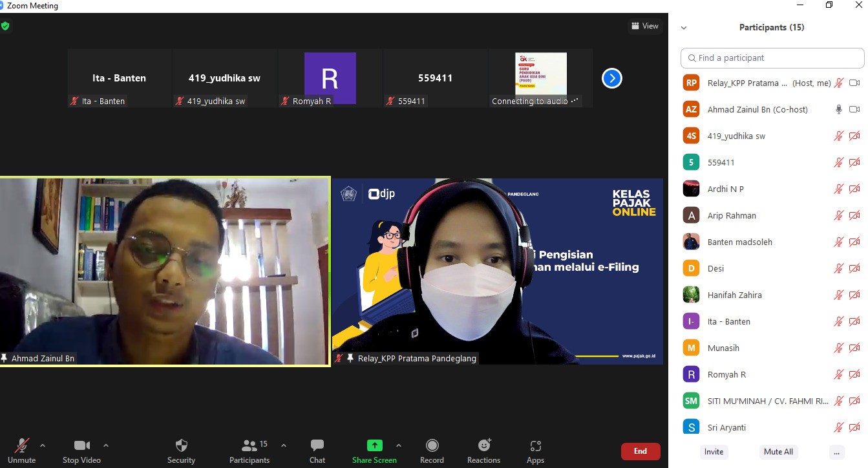
Task: Start recording with Record icon
Action: coord(432,446)
